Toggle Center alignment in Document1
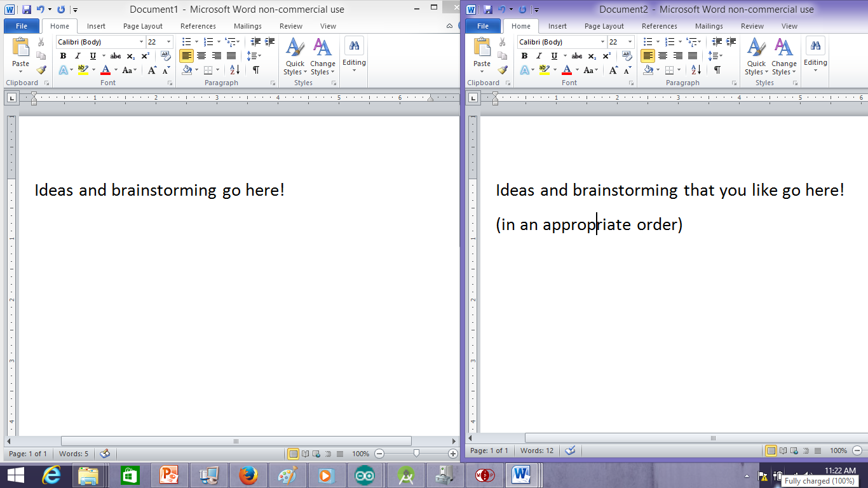The height and width of the screenshot is (488, 868). 201,56
